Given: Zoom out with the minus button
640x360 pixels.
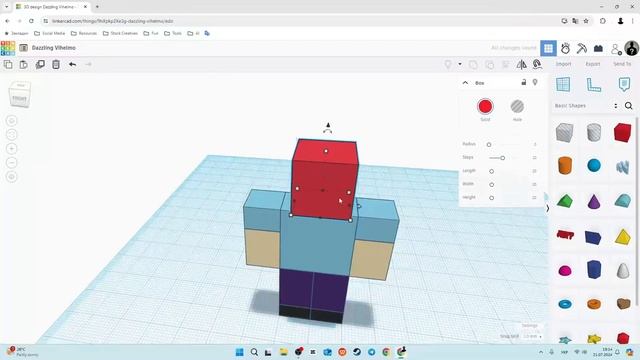Looking at the screenshot, I should click(11, 162).
